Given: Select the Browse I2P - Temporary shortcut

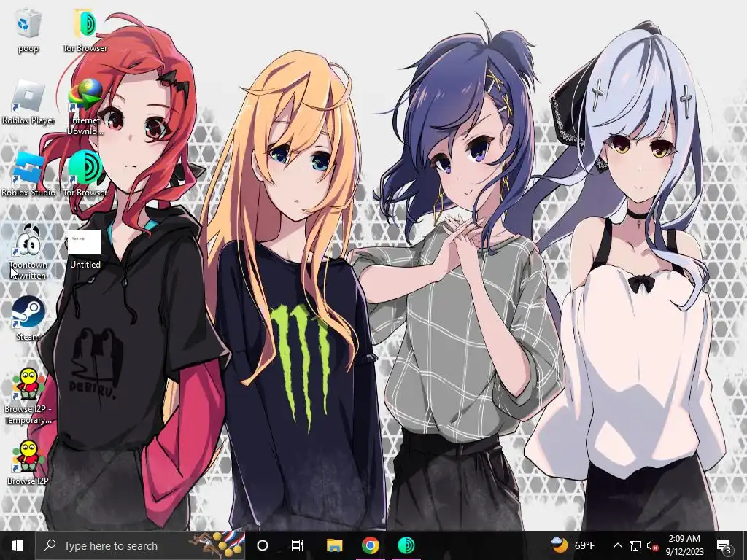Looking at the screenshot, I should pyautogui.click(x=28, y=396).
